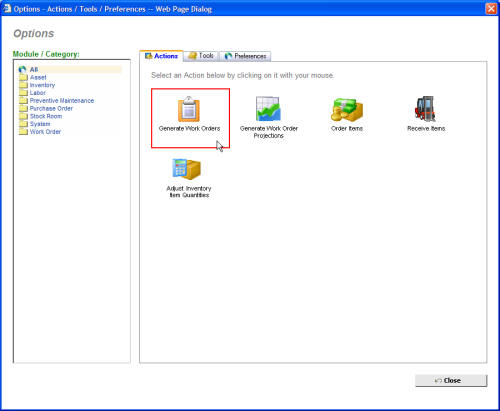Switch to the Preferences tab
Viewport: 500px width, 411px height.
[245, 56]
